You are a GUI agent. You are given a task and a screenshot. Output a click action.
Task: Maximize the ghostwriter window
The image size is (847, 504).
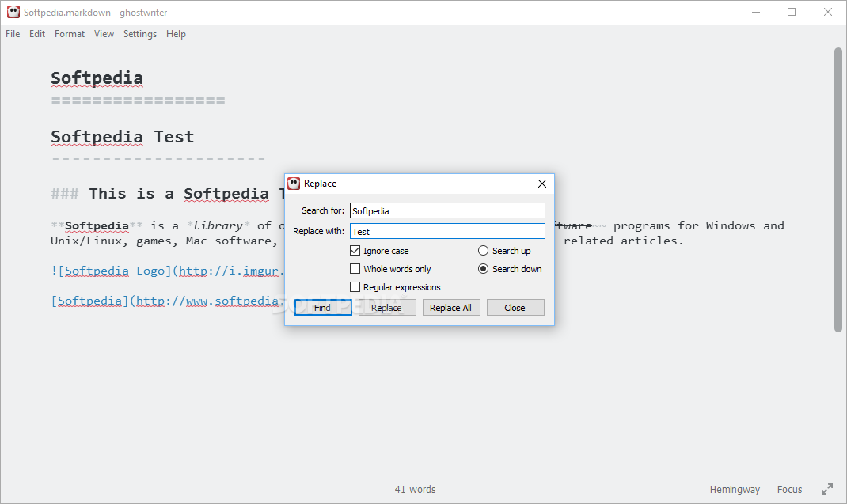pos(792,12)
